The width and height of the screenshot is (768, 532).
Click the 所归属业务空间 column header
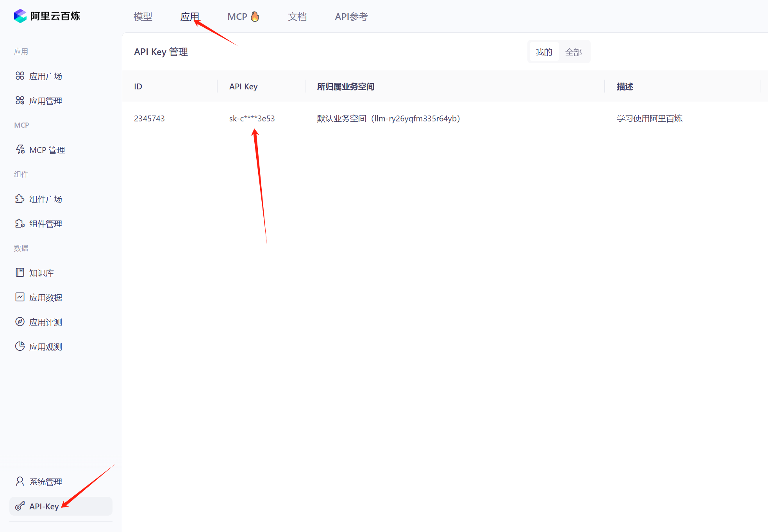pyautogui.click(x=346, y=86)
